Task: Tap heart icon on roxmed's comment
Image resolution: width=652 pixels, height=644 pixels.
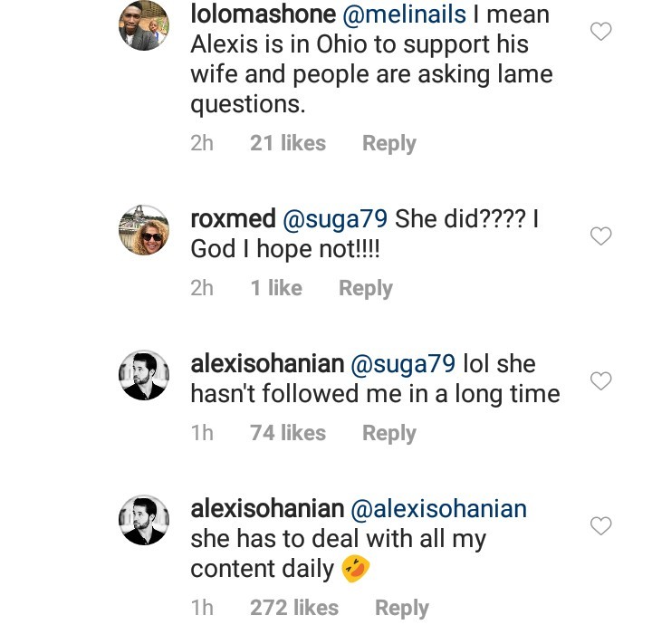Action: point(600,236)
